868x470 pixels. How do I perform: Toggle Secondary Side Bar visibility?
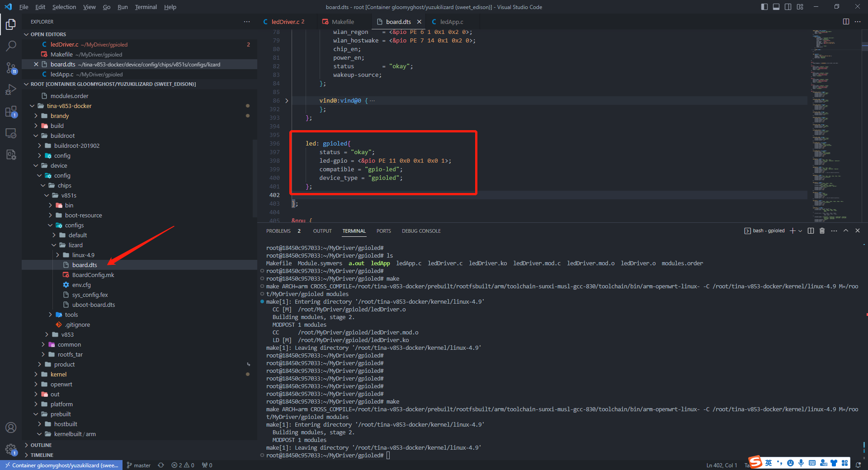point(788,7)
